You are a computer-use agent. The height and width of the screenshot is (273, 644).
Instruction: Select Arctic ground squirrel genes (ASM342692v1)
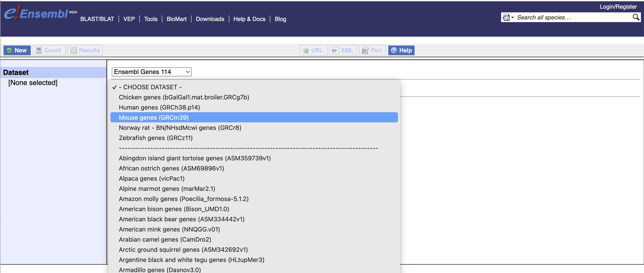(x=254, y=250)
